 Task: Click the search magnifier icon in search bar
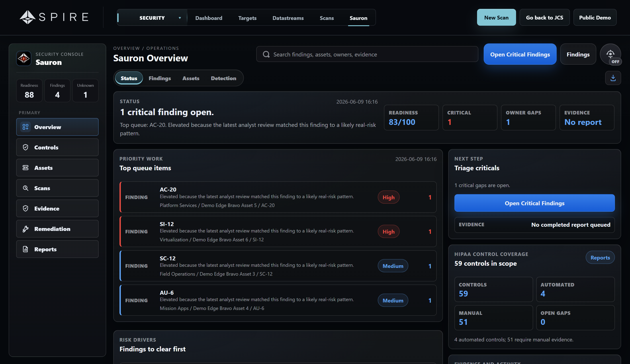point(266,54)
